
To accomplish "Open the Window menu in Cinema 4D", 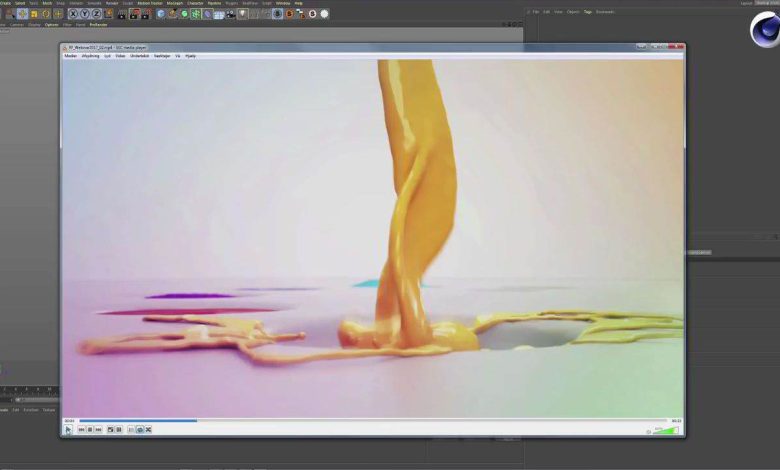I will [x=283, y=3].
